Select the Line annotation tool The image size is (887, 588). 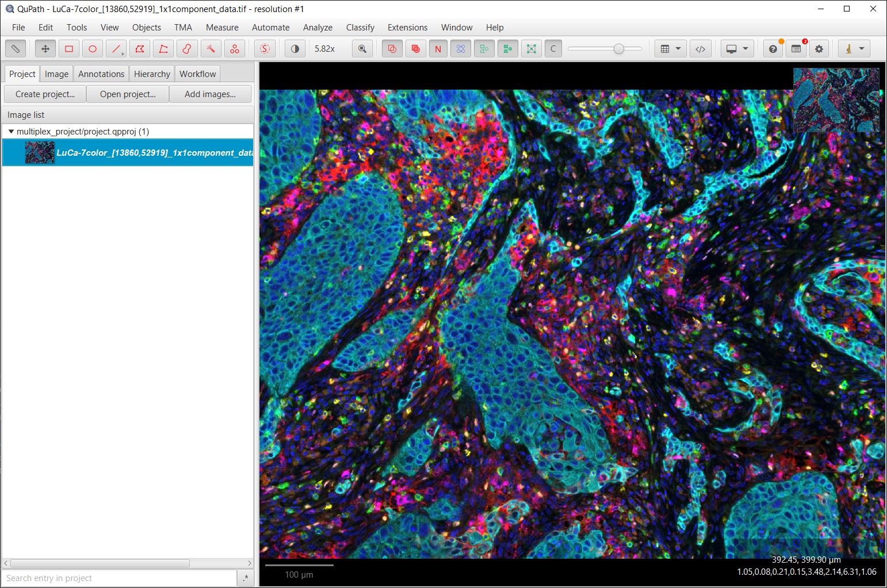pos(116,49)
